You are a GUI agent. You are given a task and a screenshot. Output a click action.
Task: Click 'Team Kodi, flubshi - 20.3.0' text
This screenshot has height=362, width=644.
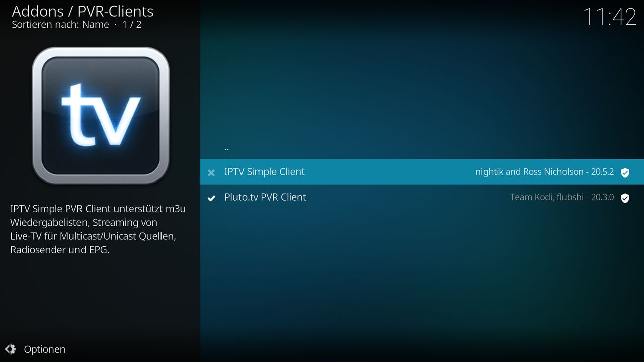click(562, 197)
